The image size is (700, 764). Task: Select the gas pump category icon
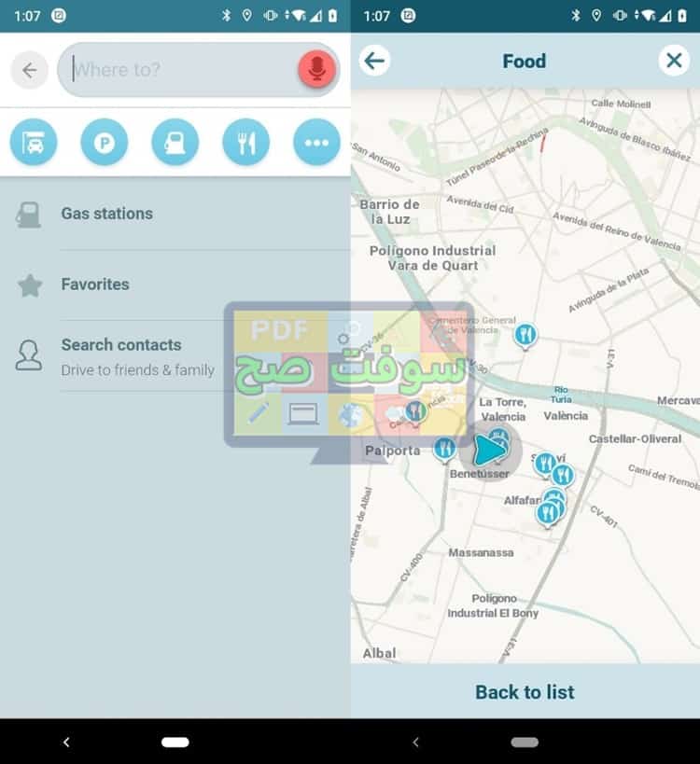pos(175,143)
